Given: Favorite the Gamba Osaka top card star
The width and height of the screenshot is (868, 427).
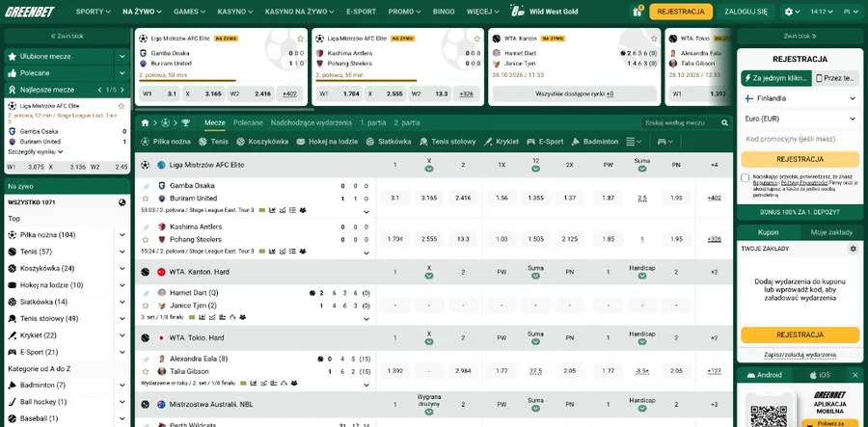Looking at the screenshot, I should 300,39.
